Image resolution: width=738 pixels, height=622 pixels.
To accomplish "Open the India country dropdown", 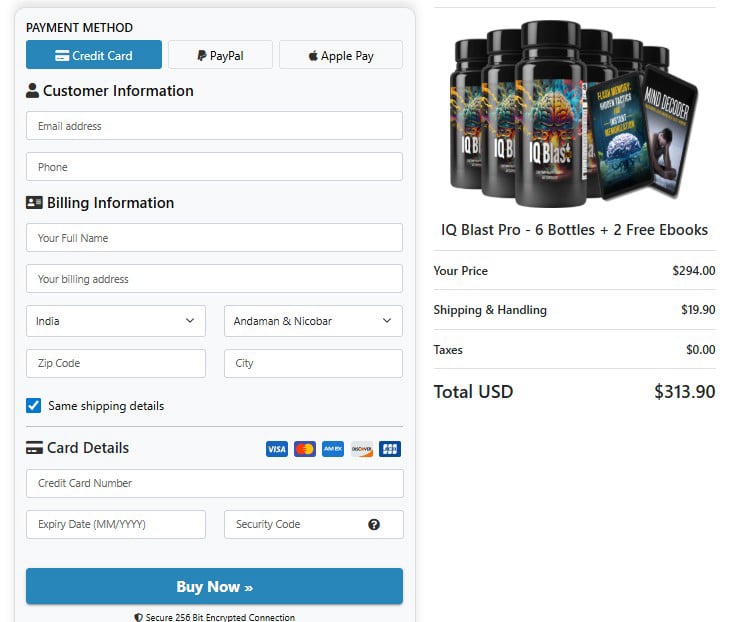I will coord(115,321).
